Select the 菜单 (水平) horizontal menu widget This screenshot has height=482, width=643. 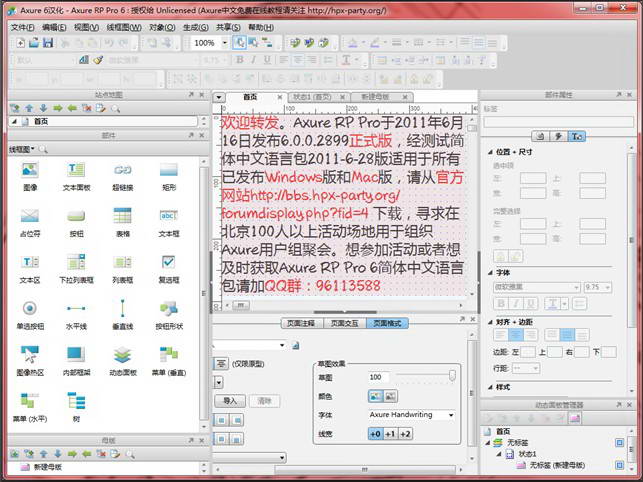[30, 408]
